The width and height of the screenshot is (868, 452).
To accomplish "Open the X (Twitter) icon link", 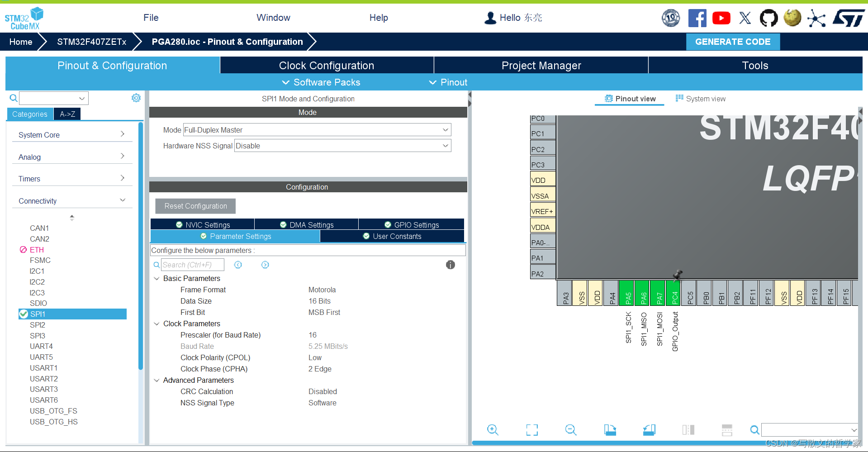I will 745,18.
